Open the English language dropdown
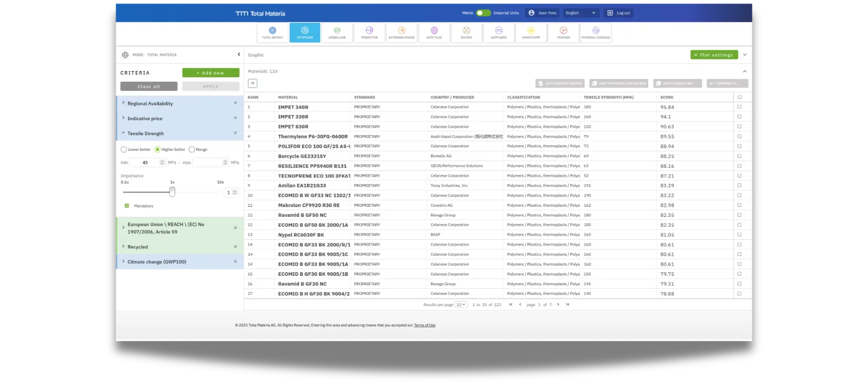 coord(580,13)
